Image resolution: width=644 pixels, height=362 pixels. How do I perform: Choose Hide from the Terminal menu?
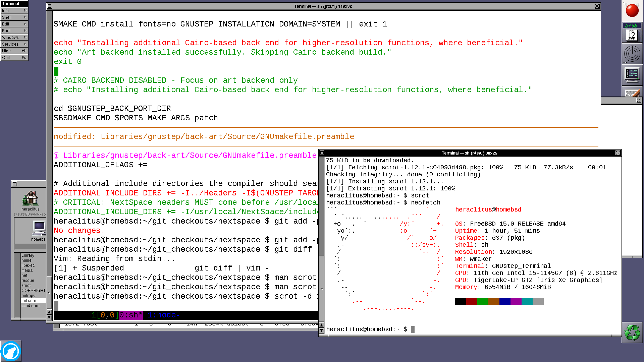tap(13, 51)
